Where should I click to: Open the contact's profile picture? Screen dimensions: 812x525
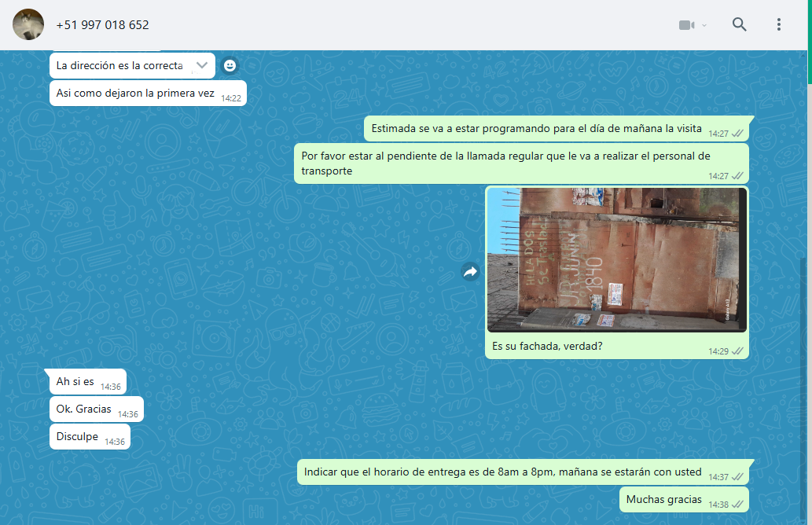[x=28, y=25]
